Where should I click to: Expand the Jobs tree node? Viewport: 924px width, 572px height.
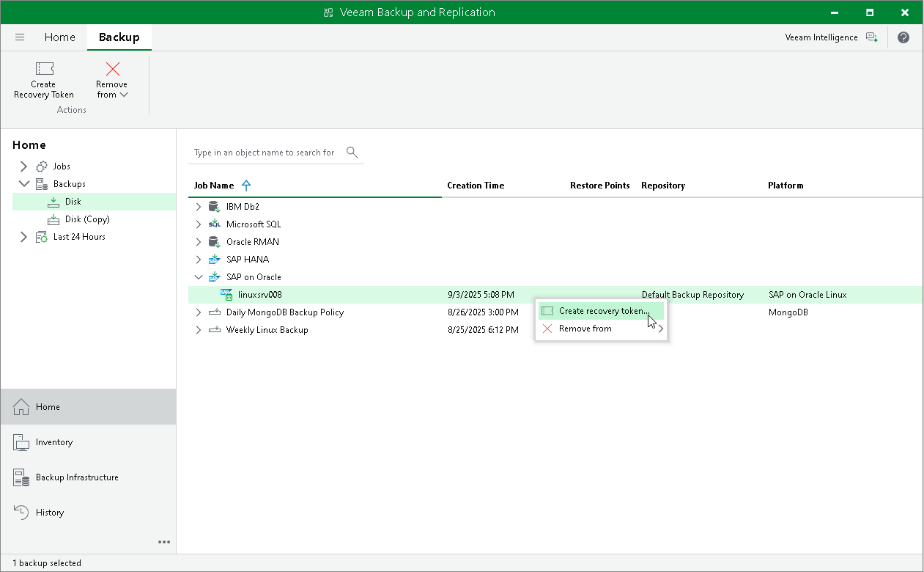coord(24,166)
